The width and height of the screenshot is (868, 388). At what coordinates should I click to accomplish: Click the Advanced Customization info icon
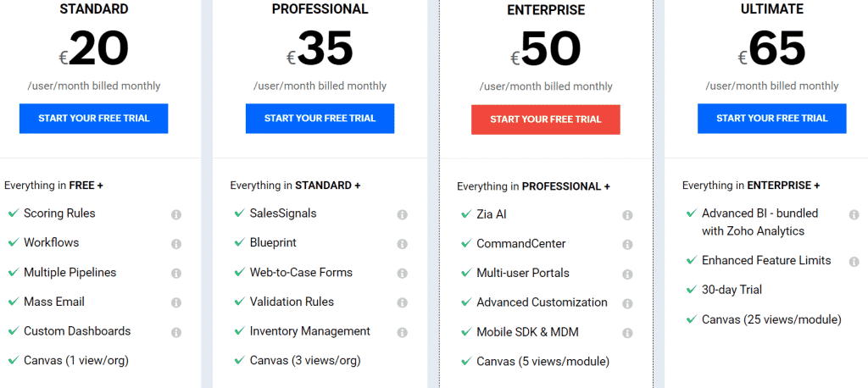(627, 304)
